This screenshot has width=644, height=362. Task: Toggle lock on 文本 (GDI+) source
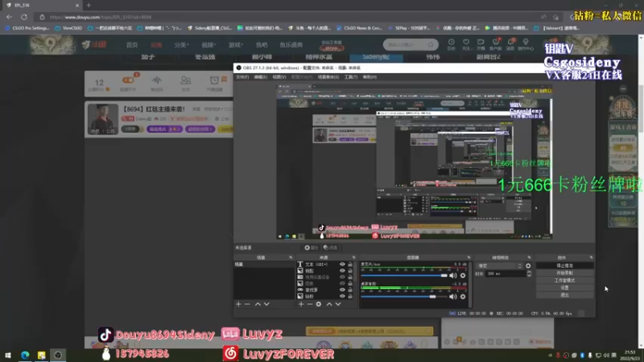(x=350, y=265)
